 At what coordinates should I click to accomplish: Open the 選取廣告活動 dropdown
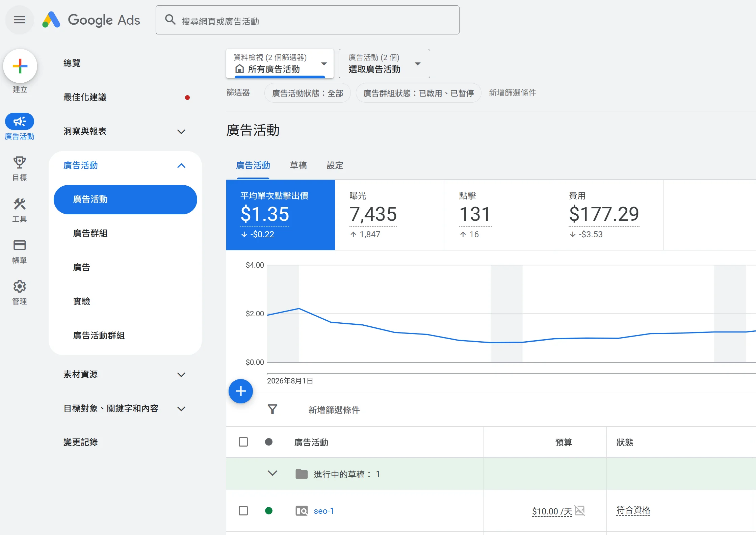(x=384, y=63)
